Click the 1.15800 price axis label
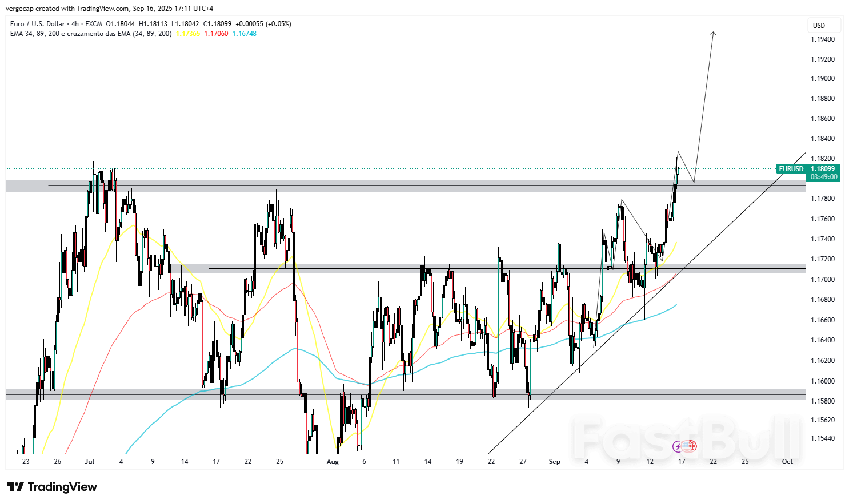Image resolution: width=849 pixels, height=504 pixels. tap(823, 401)
